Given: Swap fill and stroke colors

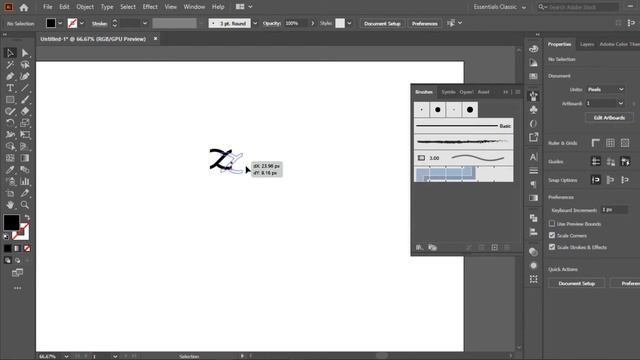Looking at the screenshot, I should [27, 217].
